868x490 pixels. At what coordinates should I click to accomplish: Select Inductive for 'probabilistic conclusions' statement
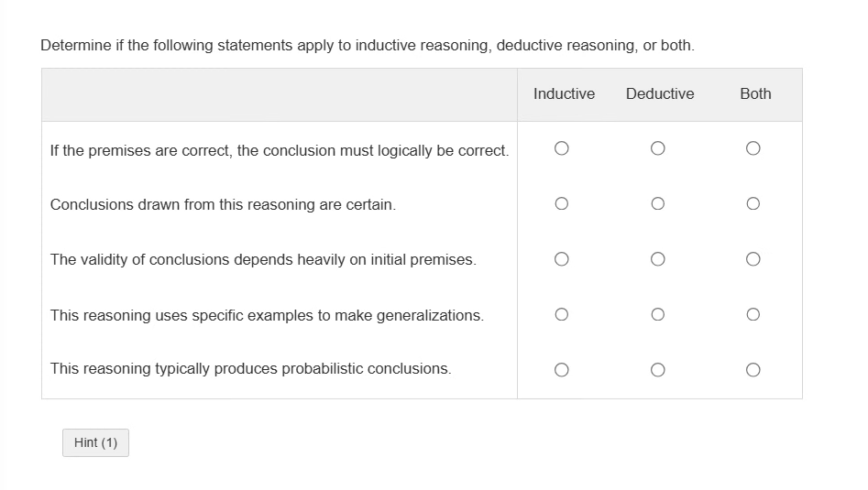click(x=563, y=370)
